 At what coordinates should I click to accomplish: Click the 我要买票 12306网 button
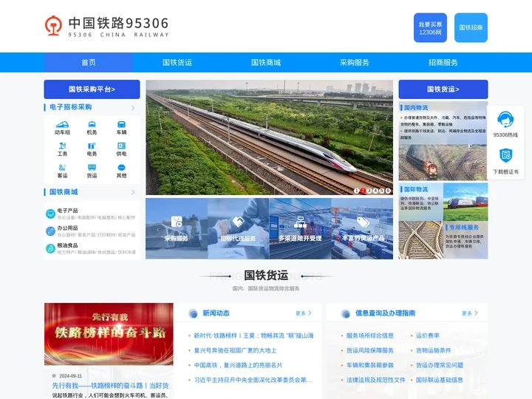point(430,28)
